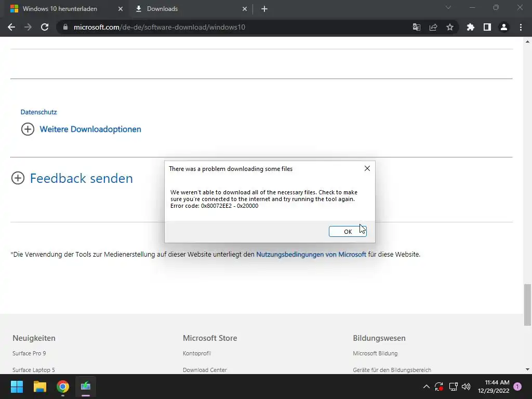Open a new tab with the plus button

264,9
